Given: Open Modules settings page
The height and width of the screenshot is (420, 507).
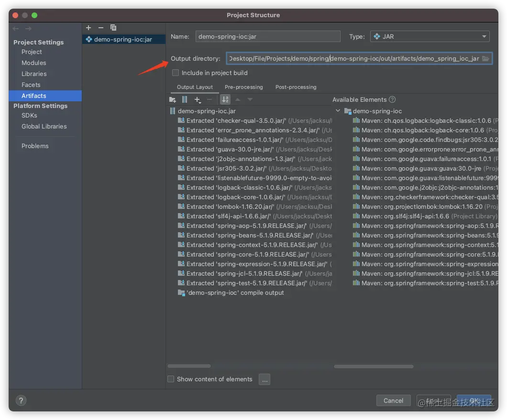Looking at the screenshot, I should (x=33, y=63).
